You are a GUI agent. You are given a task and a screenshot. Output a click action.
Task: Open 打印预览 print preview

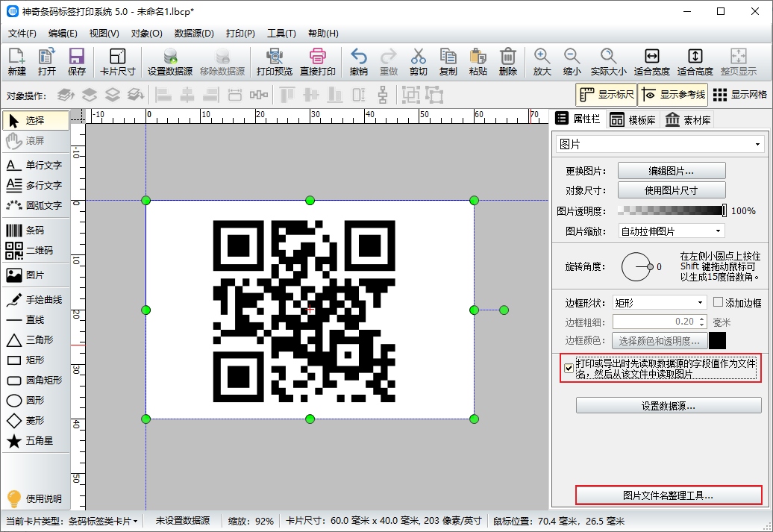[274, 62]
